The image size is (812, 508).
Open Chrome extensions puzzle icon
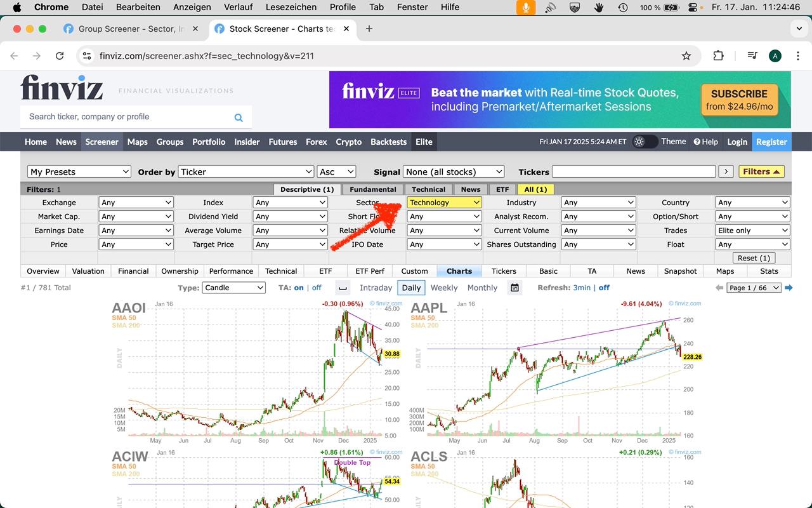tap(718, 56)
